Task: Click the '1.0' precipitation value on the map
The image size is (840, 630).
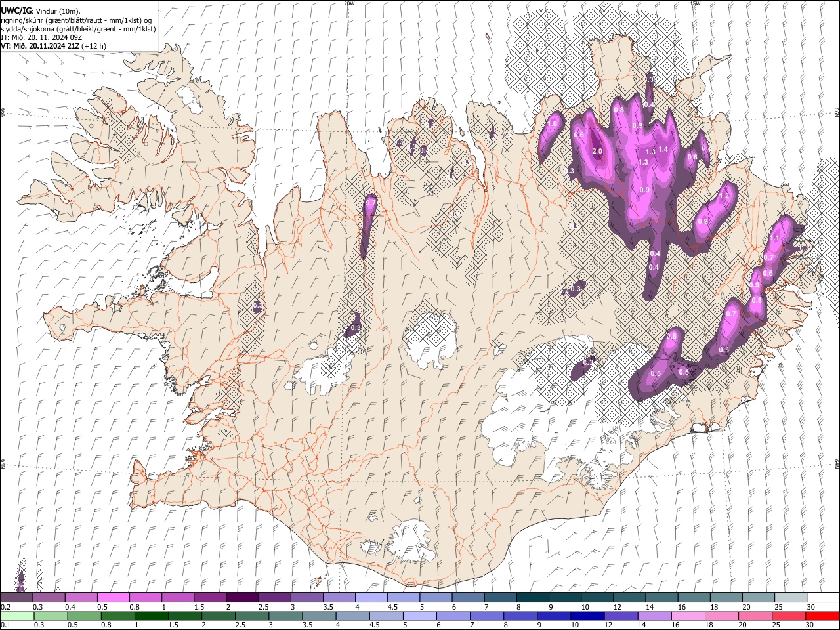Action: click(553, 123)
